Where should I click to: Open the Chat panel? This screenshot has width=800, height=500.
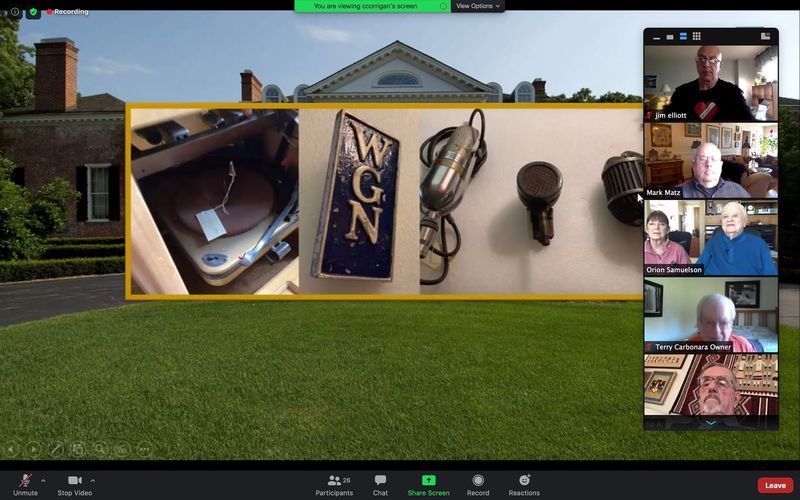[x=380, y=485]
